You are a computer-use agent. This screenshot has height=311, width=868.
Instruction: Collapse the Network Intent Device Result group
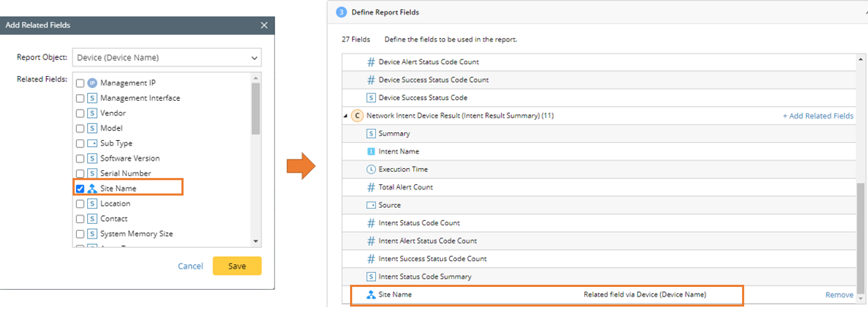click(345, 116)
